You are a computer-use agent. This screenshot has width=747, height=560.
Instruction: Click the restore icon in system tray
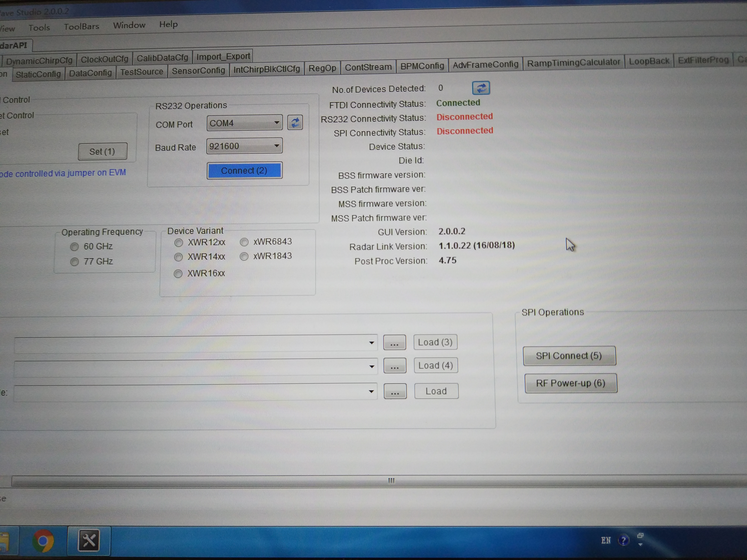[640, 536]
